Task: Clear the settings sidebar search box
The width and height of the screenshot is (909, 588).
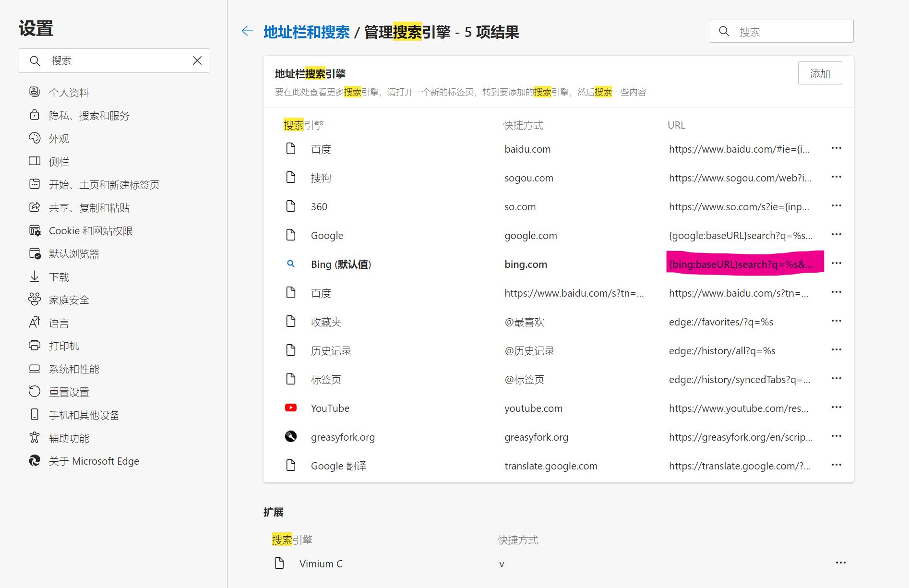Action: 197,60
